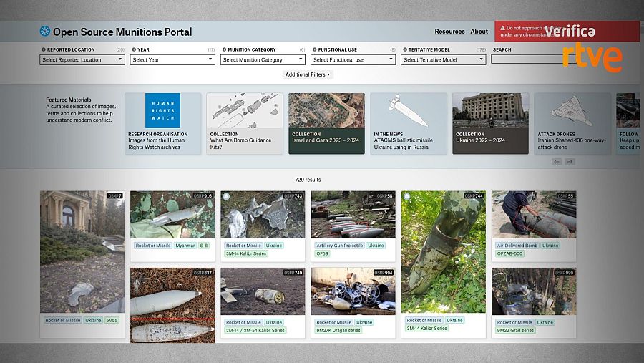Open the About page

coord(479,32)
